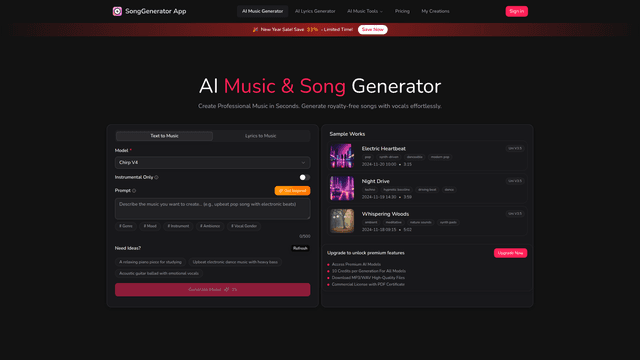Open the AI Music Generator nav tab
Screen dimensions: 640x360
pyautogui.click(x=262, y=11)
